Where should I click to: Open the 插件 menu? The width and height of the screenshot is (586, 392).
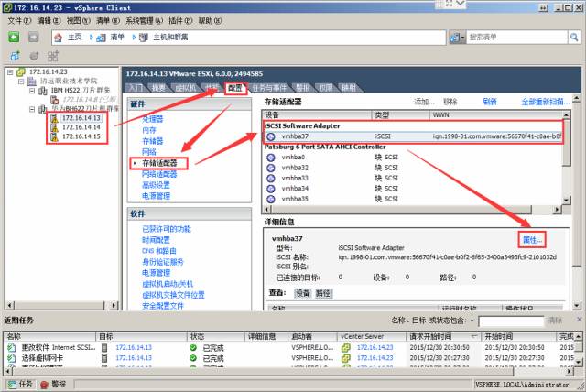click(x=180, y=20)
